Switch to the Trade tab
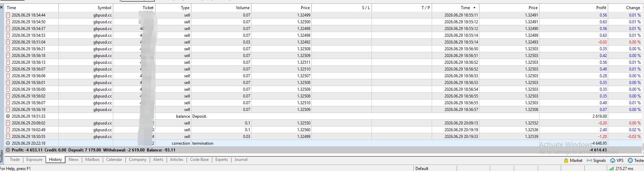 15,160
